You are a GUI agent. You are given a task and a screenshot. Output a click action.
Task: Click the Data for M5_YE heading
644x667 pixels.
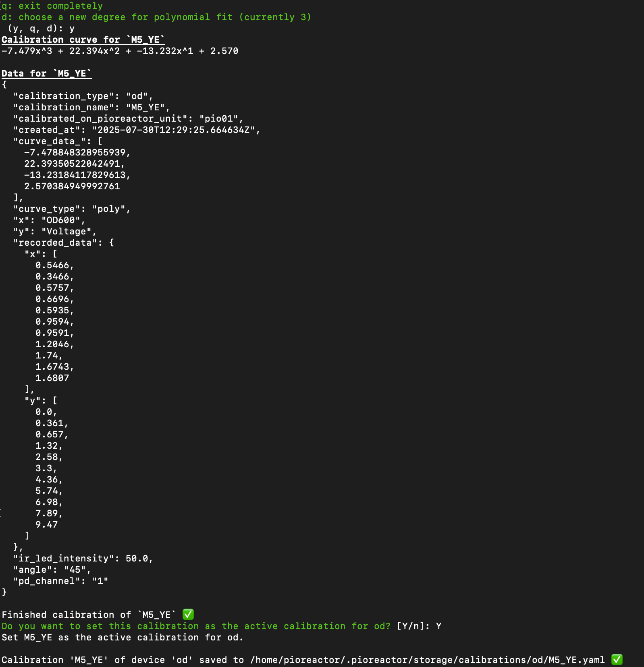(x=46, y=73)
